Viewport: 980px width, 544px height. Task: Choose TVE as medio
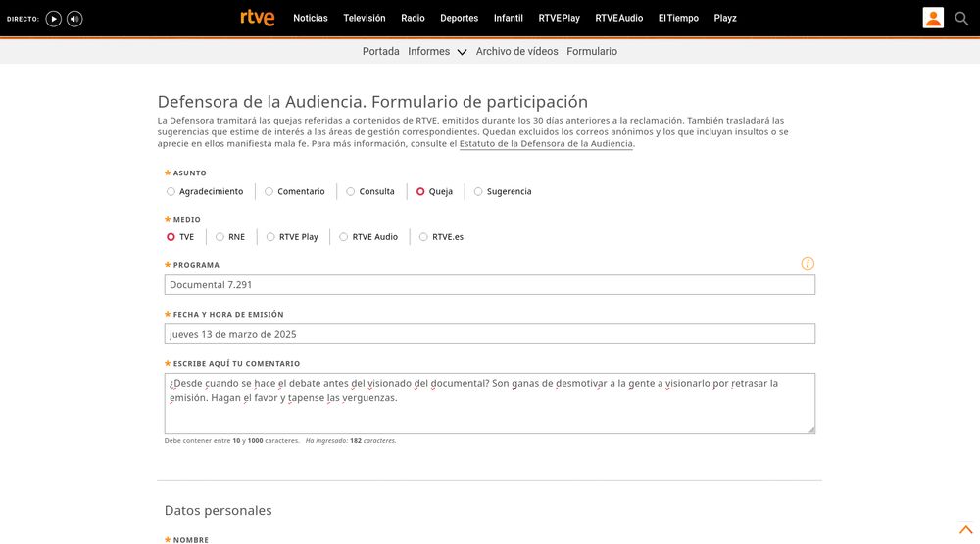tap(171, 237)
